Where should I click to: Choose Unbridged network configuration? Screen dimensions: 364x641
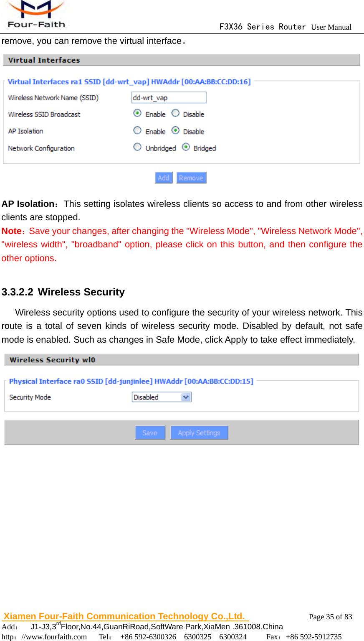137,147
